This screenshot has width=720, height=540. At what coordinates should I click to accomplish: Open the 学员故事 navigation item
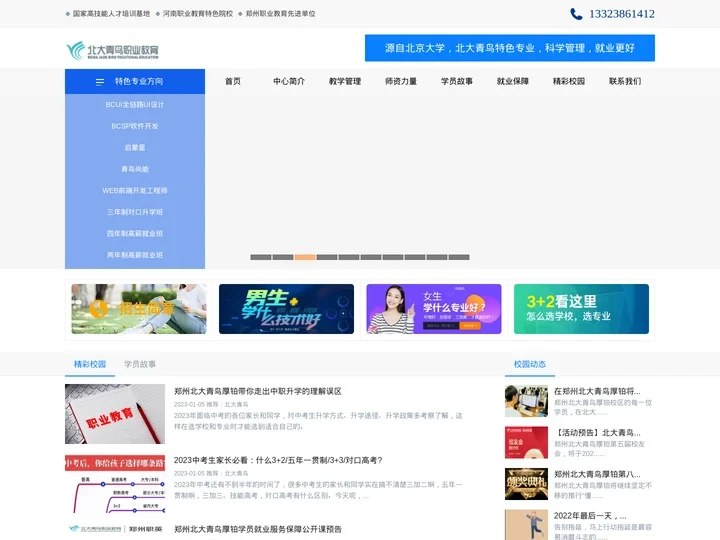click(x=457, y=81)
